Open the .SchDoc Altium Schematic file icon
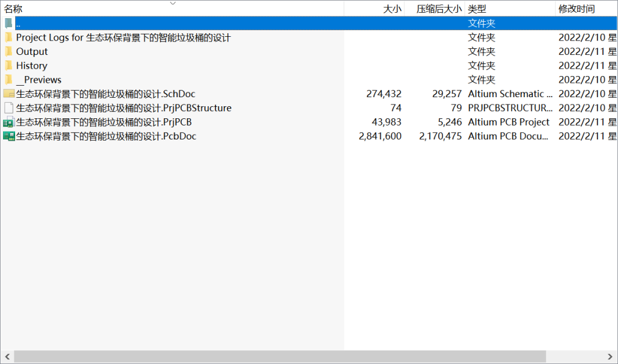 (8, 94)
